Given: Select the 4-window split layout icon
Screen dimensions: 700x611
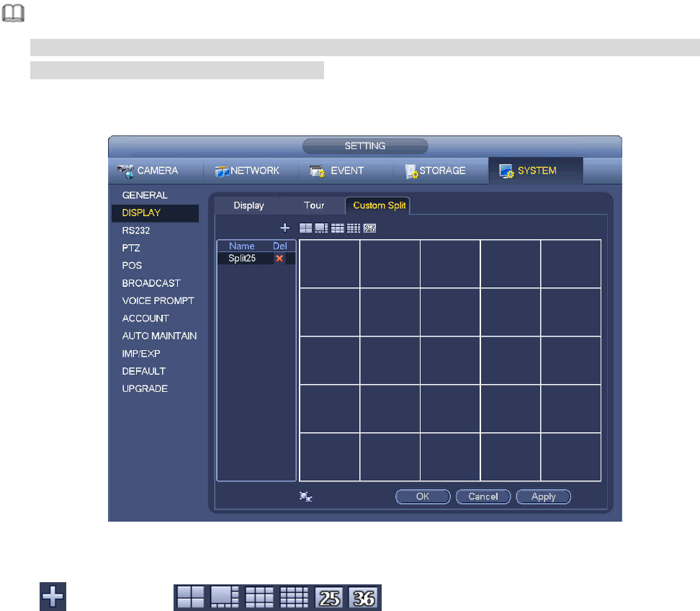Looking at the screenshot, I should 306,228.
